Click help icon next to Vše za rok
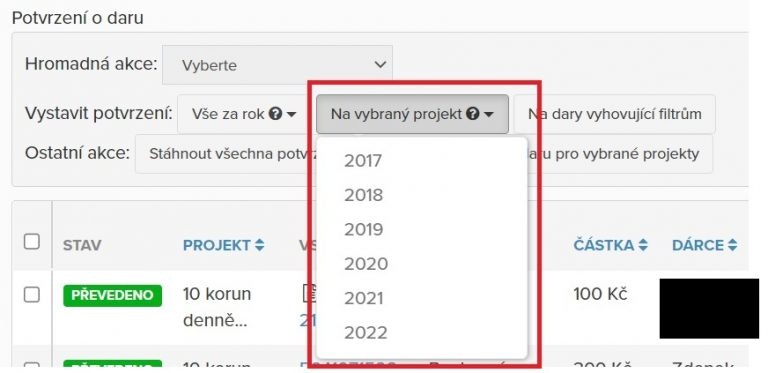Viewport: 768px width, 373px height. 275,115
